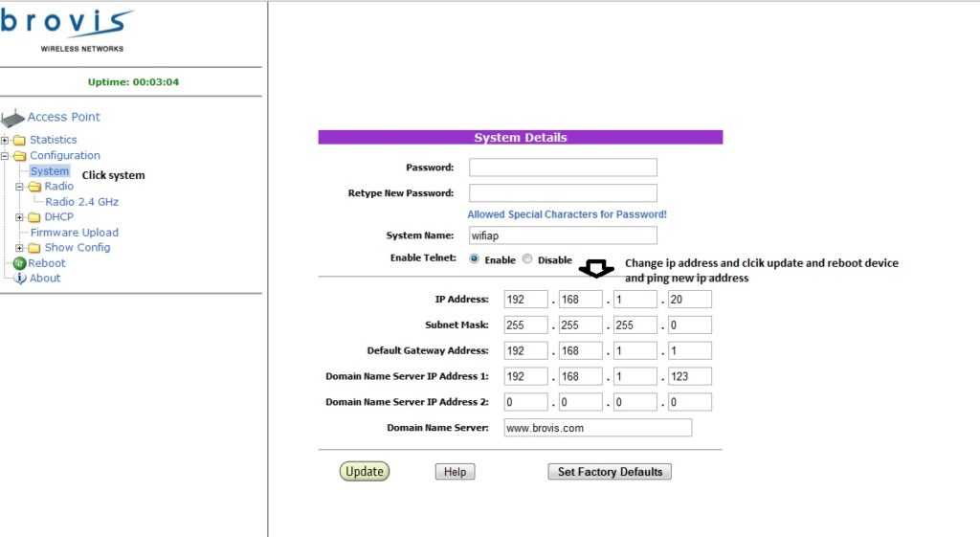Focus the last octet of IP Address
This screenshot has width=980, height=537.
point(689,300)
